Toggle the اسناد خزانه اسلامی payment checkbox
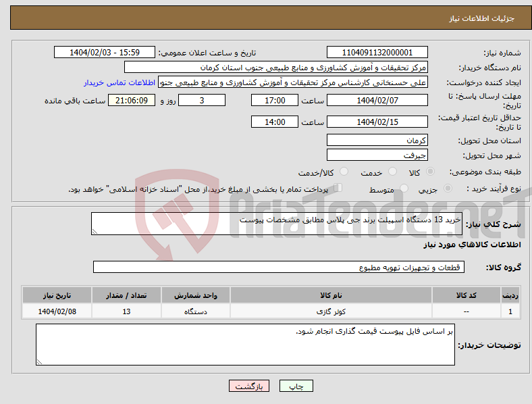The image size is (532, 404). point(338,188)
